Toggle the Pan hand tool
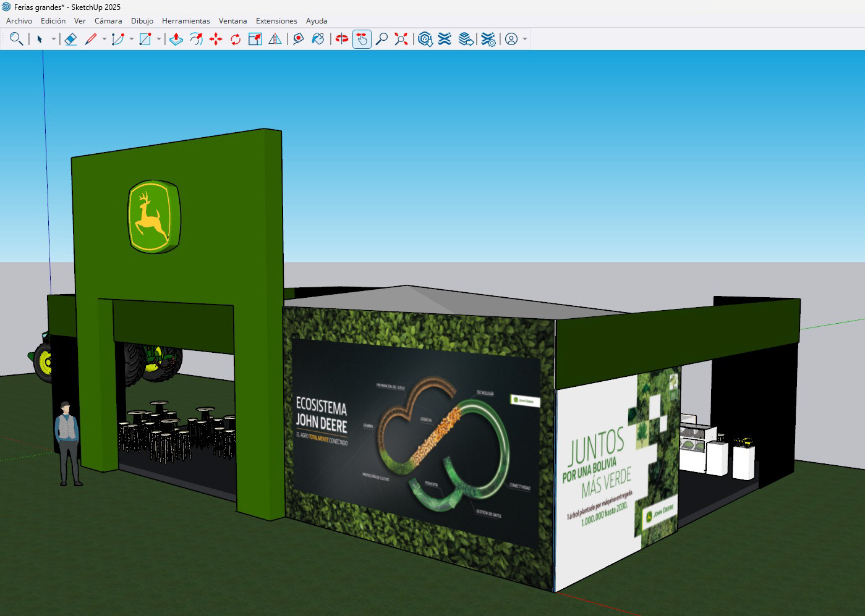Image resolution: width=865 pixels, height=616 pixels. coord(362,39)
